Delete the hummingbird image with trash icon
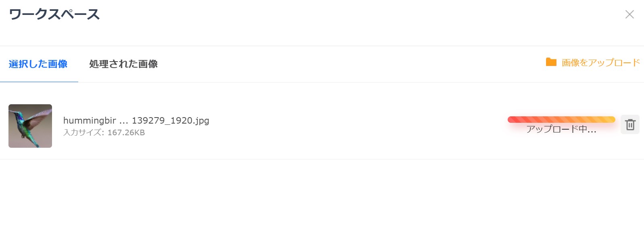Image resolution: width=644 pixels, height=250 pixels. point(630,124)
